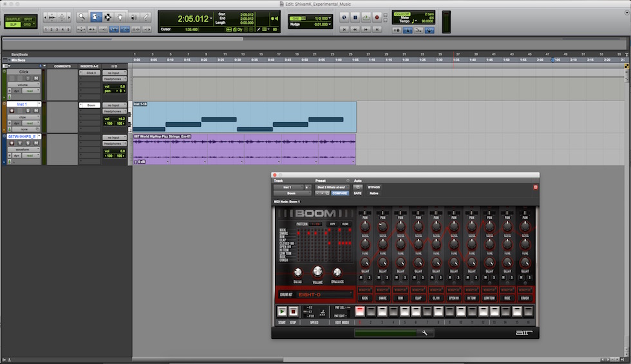
Task: Open the preset Beat 2 Hihats dropdown
Action: [331, 187]
